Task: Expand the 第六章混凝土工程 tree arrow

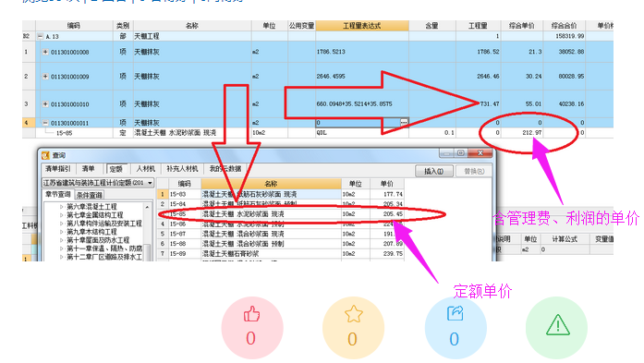Action: click(62, 207)
